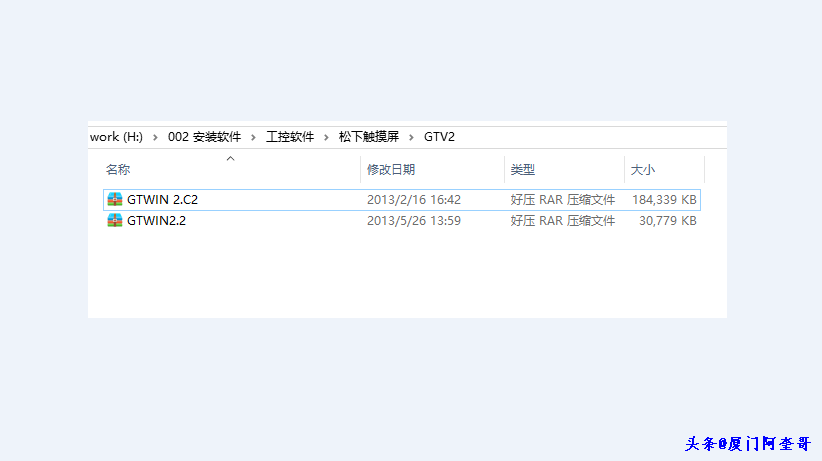Sort files by the 大小 column
The height and width of the screenshot is (461, 822).
click(643, 170)
